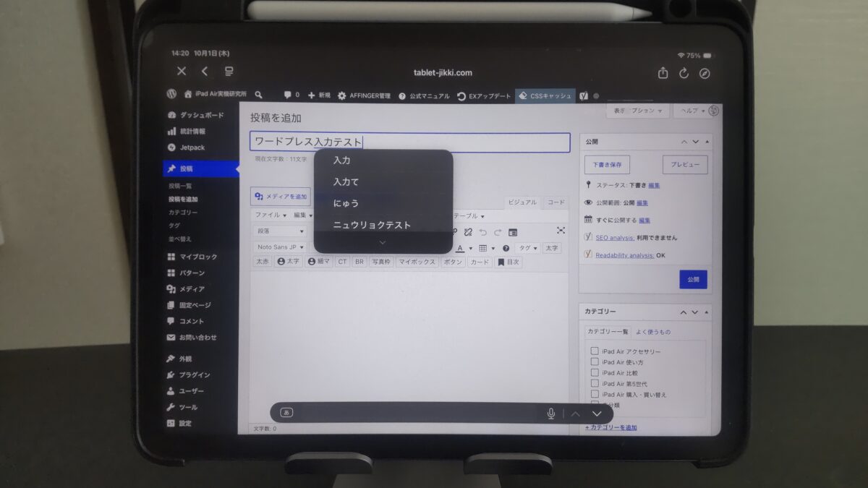
Task: Open the 段落 paragraph format dropdown
Action: pyautogui.click(x=280, y=231)
